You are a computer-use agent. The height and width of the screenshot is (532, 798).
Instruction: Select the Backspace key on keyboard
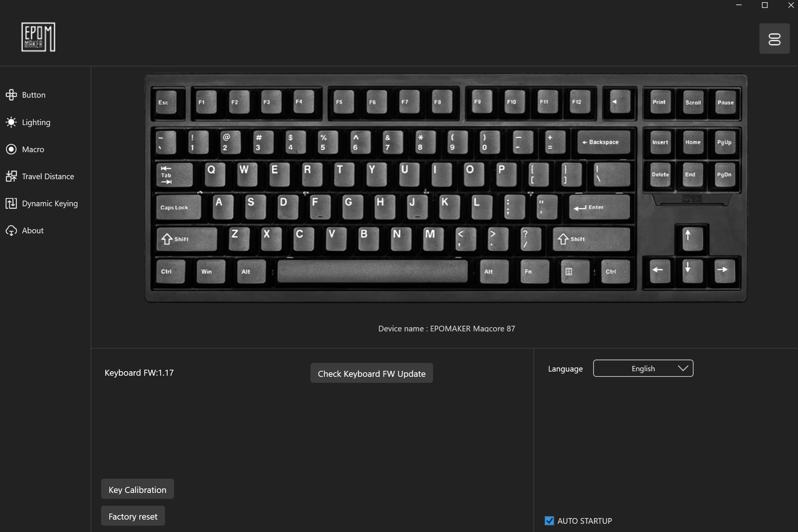(604, 142)
